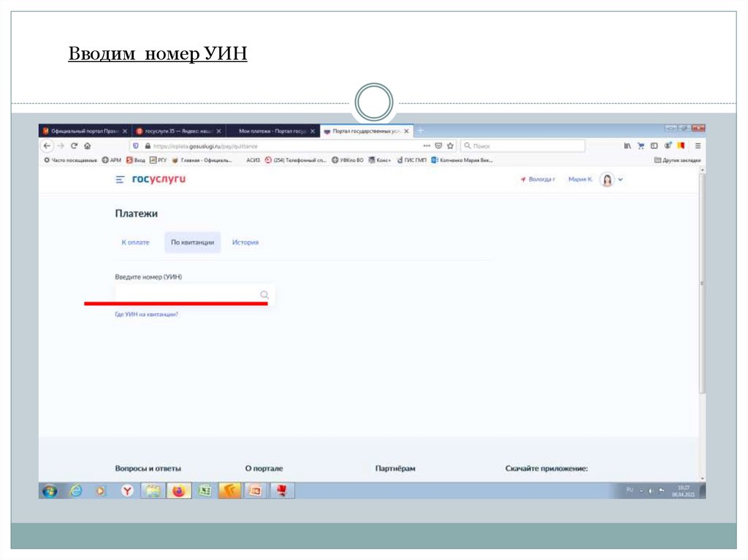
Task: Click the taskbar clock
Action: click(x=684, y=491)
